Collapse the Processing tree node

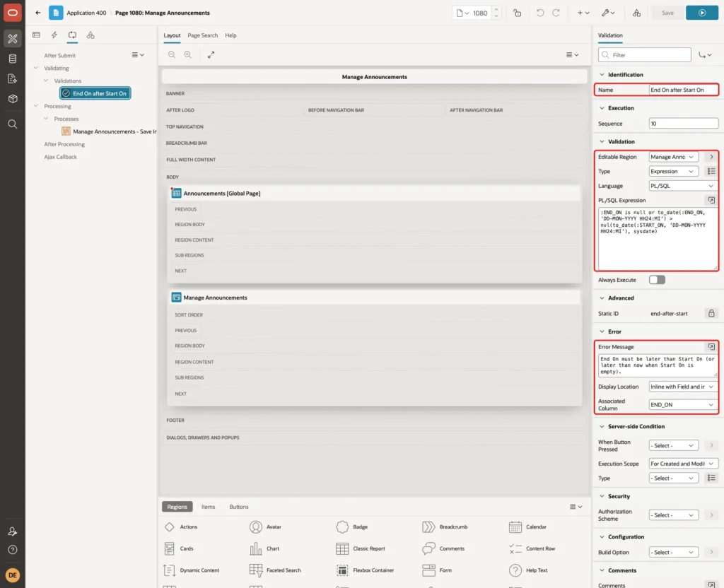pyautogui.click(x=36, y=106)
